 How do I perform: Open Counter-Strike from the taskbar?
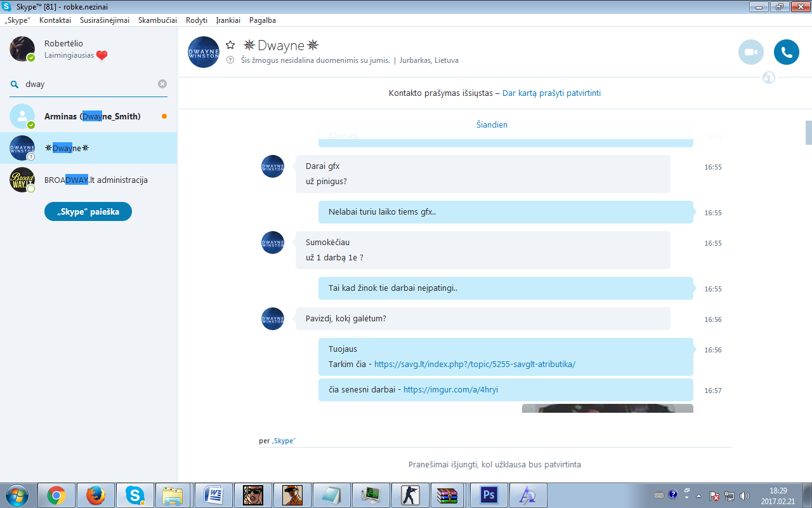click(410, 495)
